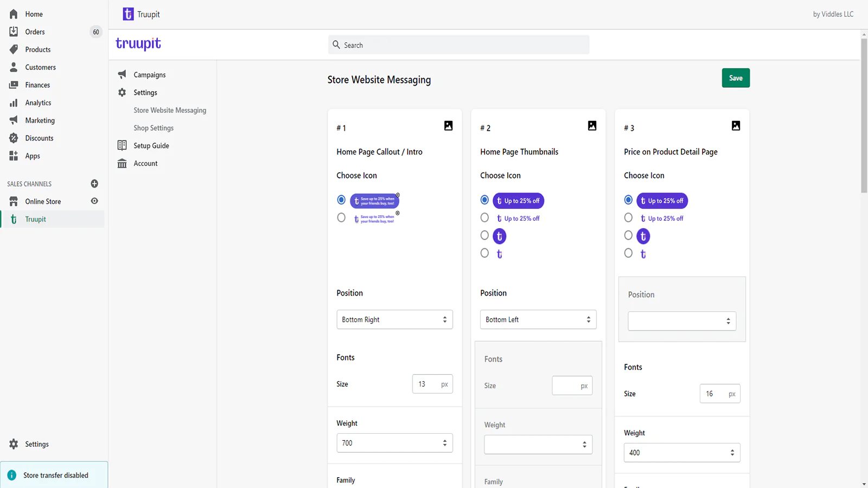This screenshot has width=868, height=488.
Task: Select plain t letter radio in #3
Action: click(x=629, y=253)
